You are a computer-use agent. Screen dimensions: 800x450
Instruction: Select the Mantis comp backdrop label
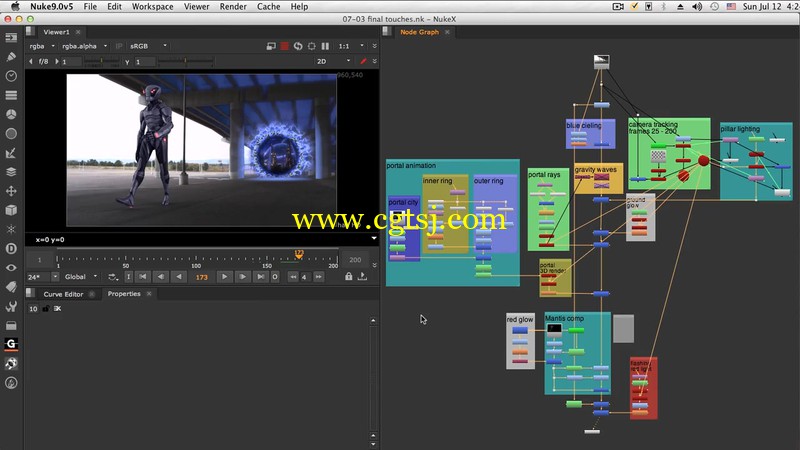pos(564,318)
